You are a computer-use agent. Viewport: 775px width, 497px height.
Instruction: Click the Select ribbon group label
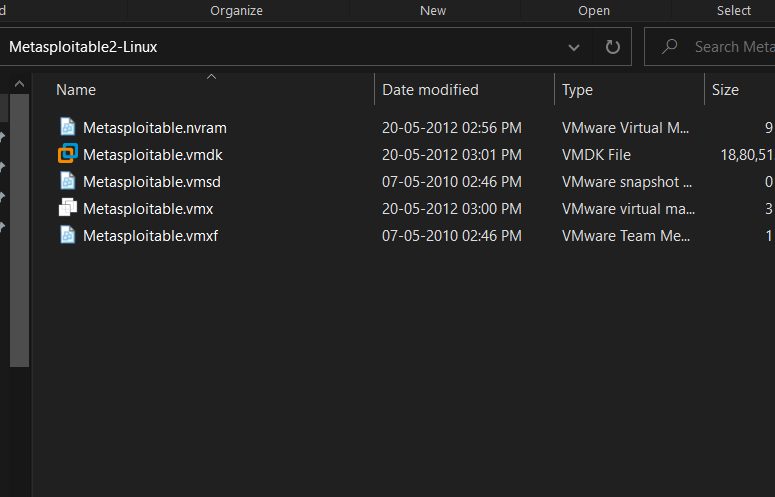(734, 11)
